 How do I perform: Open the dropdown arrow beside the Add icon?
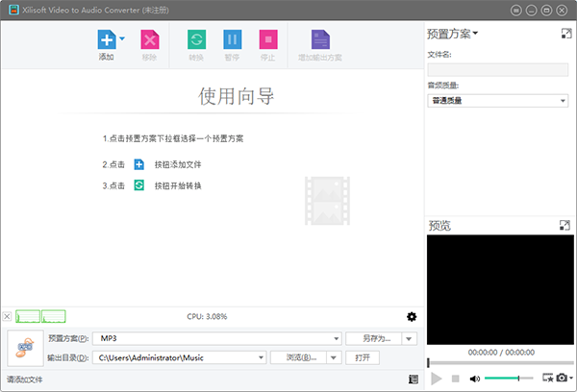click(x=122, y=38)
